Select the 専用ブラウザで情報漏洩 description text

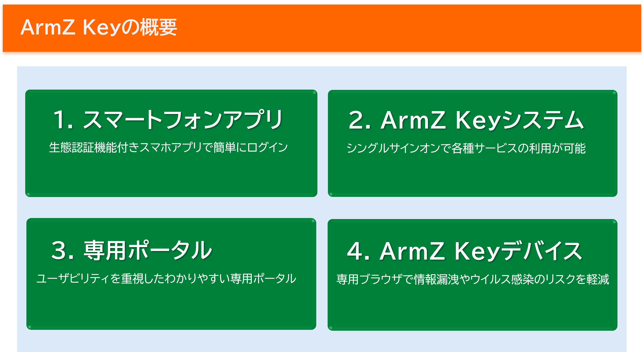point(473,279)
